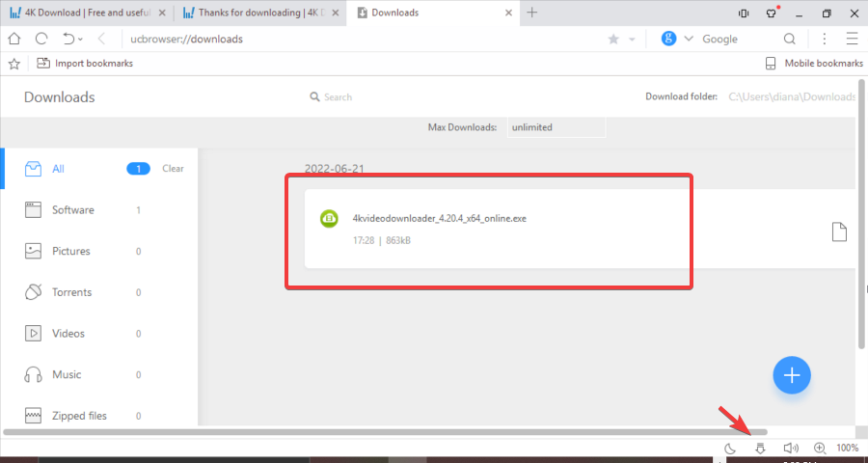Viewport: 868px width, 463px height.
Task: Toggle night mode moon icon
Action: point(730,448)
